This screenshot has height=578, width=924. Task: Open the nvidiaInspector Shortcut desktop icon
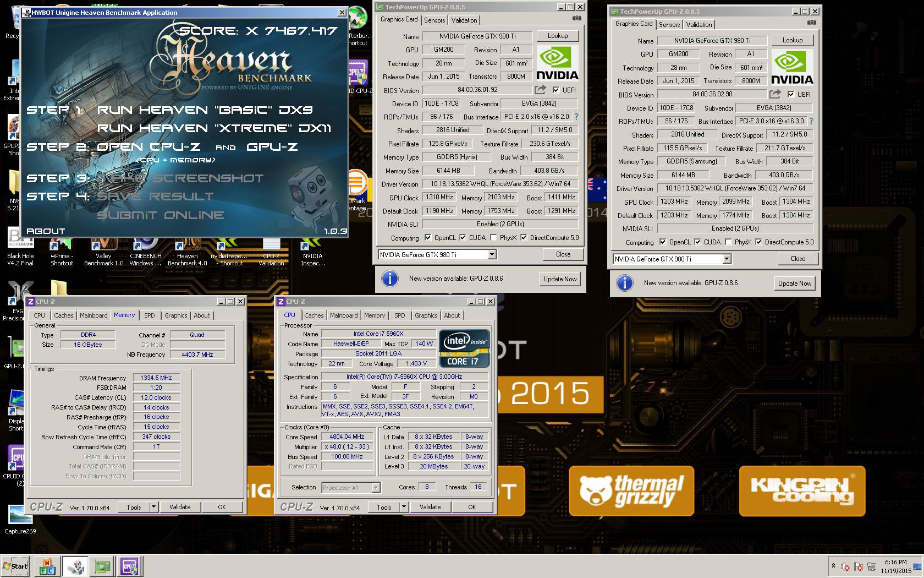pyautogui.click(x=229, y=252)
